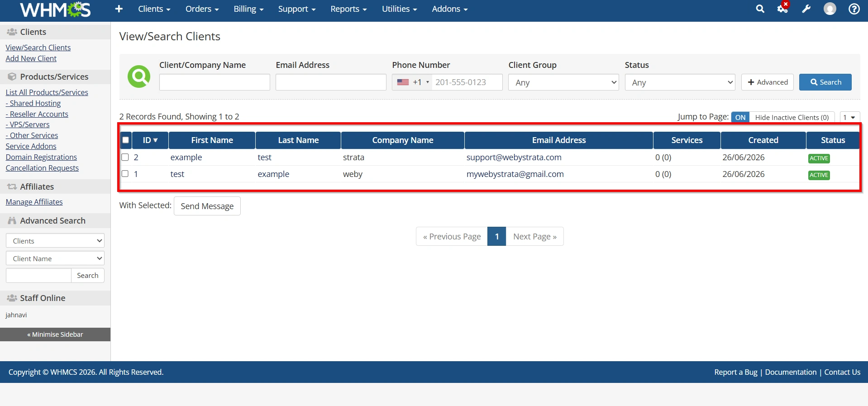Select page 1 in pagination
868x406 pixels.
tap(497, 236)
